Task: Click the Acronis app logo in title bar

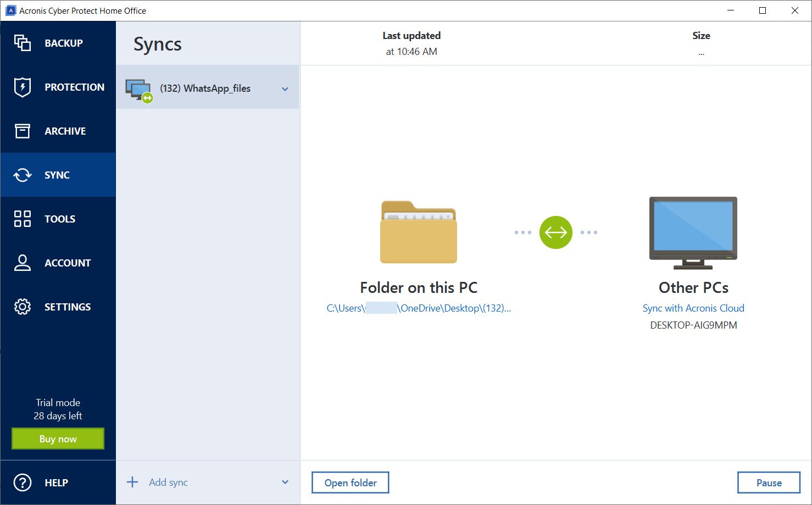Action: click(10, 10)
